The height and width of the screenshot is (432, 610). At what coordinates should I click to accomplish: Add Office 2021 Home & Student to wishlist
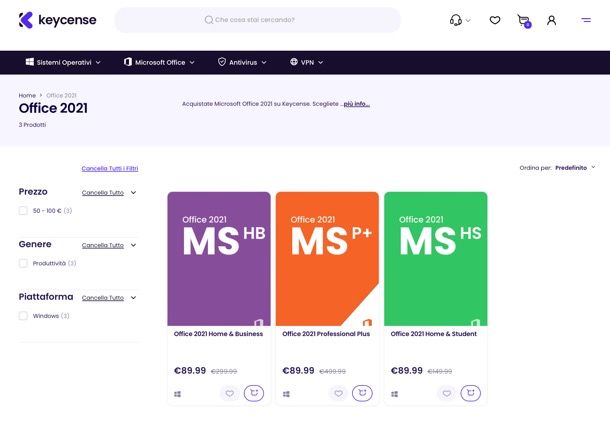(x=447, y=393)
